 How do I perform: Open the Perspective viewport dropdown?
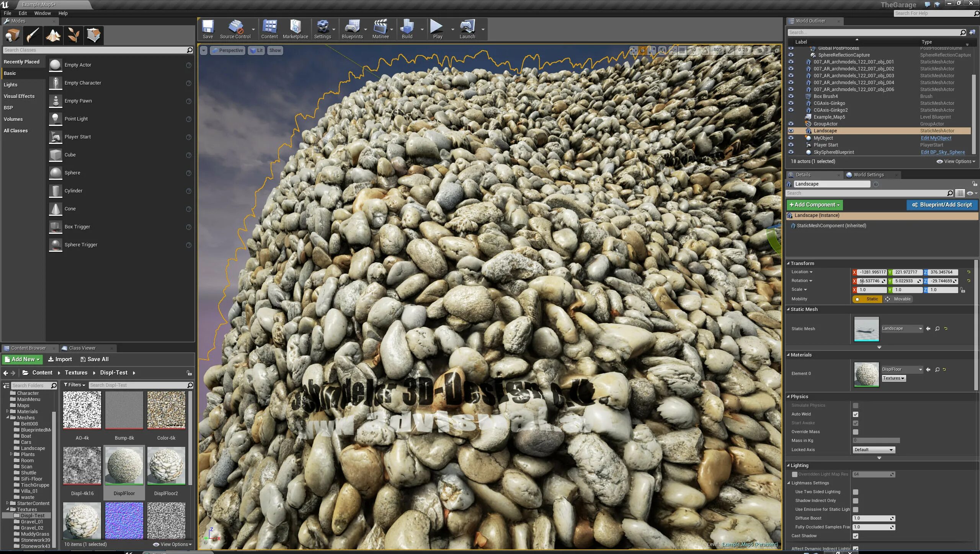pos(227,51)
